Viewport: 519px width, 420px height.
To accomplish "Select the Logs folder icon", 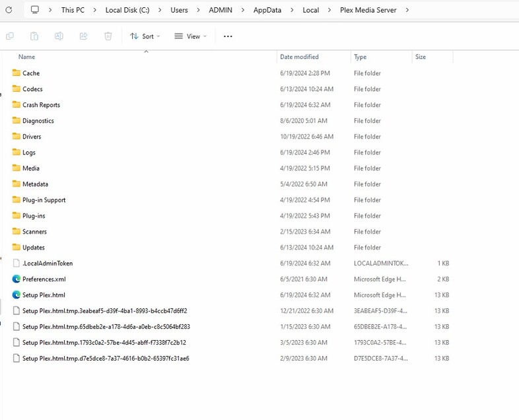I will click(x=17, y=153).
